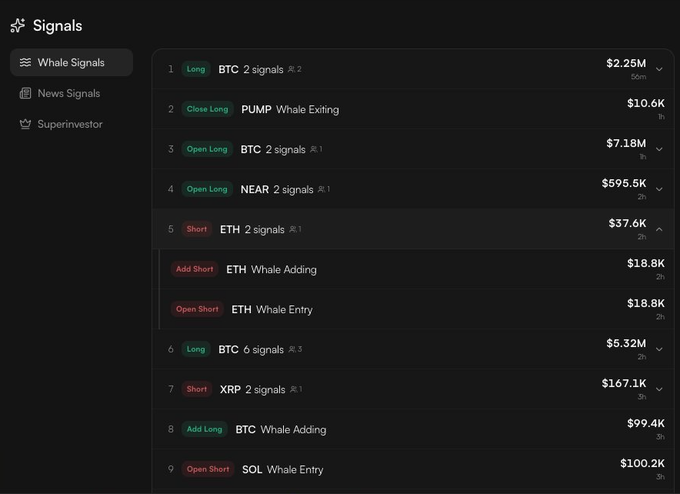Click people icon on BTC $2.25M row
680x494 pixels.
(291, 69)
